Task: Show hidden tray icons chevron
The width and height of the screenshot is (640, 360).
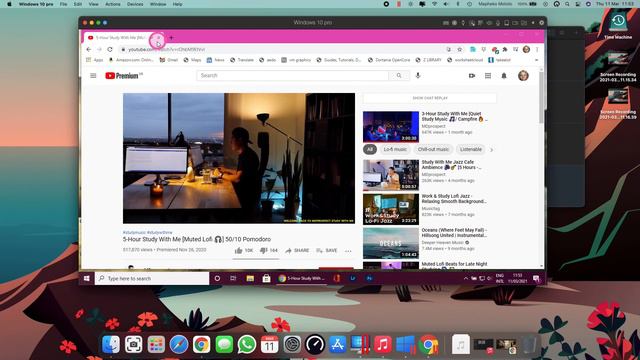Action: pyautogui.click(x=465, y=278)
